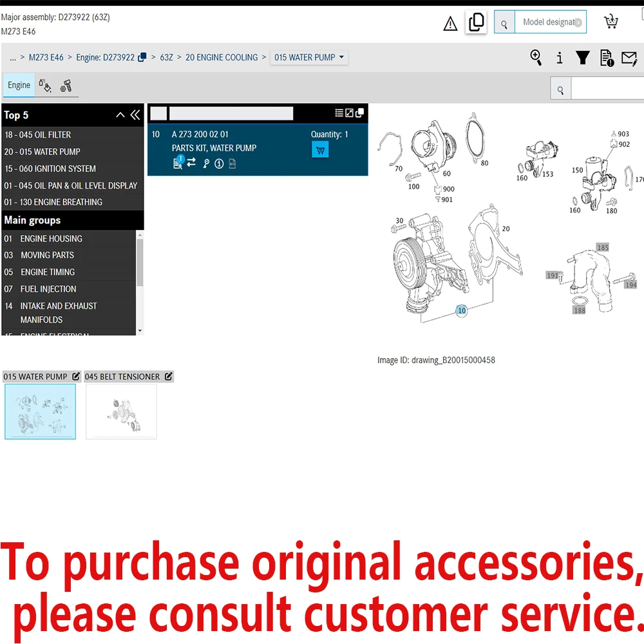Focus the parts search input below toolbar

607,88
